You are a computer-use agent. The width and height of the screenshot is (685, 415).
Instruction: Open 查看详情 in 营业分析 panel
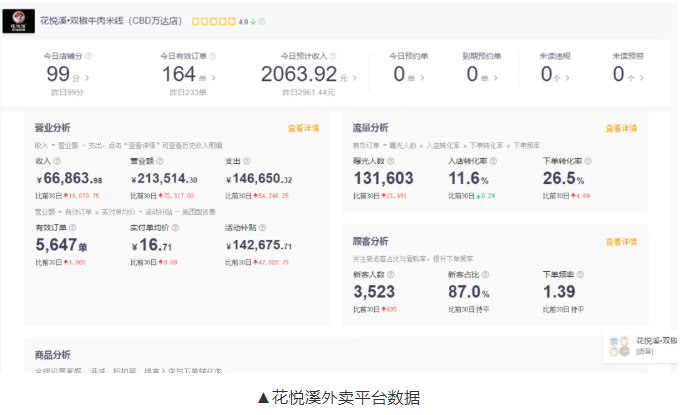303,128
